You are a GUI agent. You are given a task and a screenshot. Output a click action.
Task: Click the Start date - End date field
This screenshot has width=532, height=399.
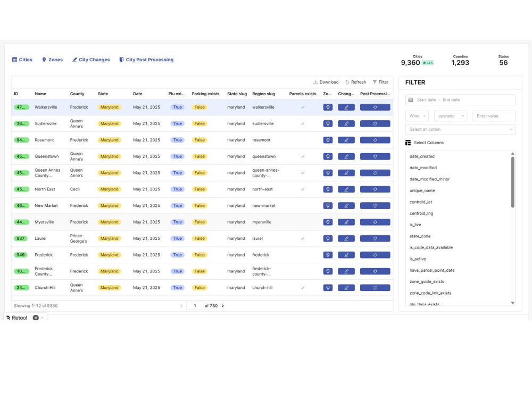pyautogui.click(x=460, y=100)
